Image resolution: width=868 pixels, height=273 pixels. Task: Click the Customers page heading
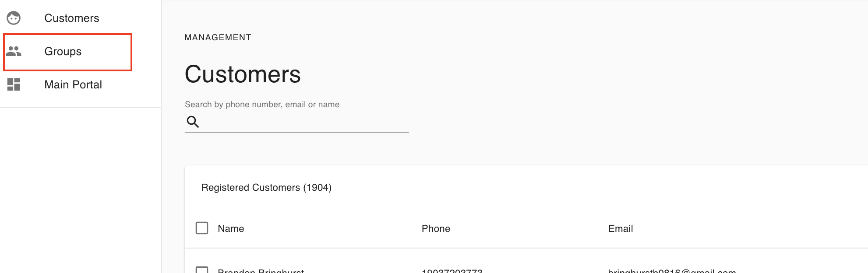[x=243, y=74]
